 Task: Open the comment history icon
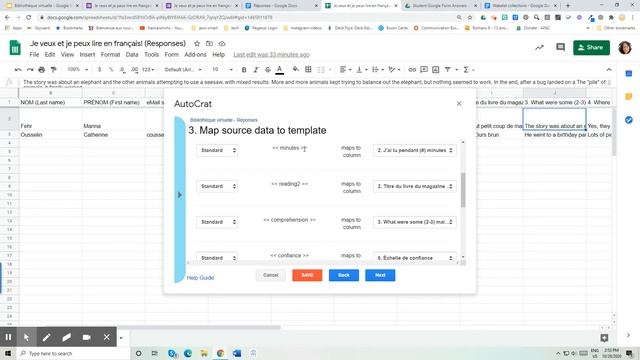[x=560, y=47]
